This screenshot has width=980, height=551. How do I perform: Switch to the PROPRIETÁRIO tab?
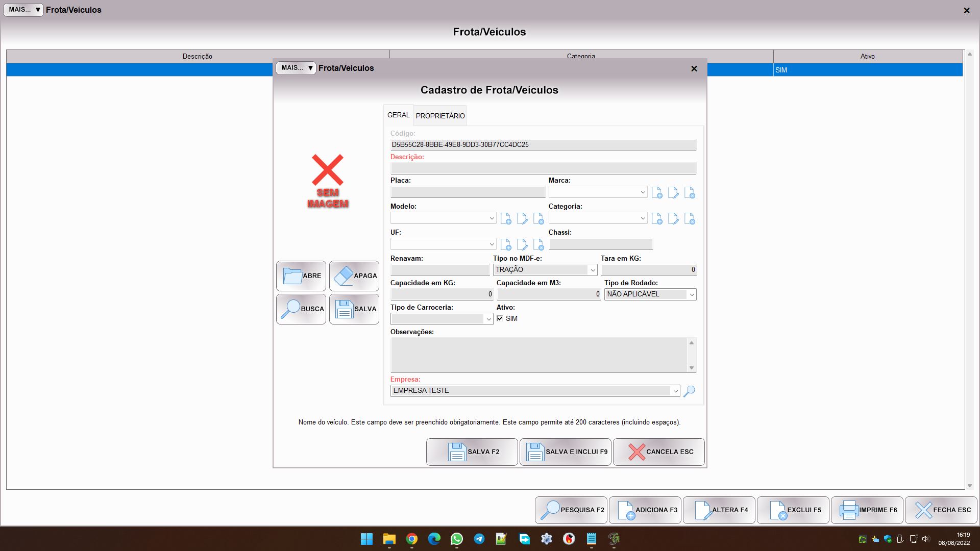440,116
